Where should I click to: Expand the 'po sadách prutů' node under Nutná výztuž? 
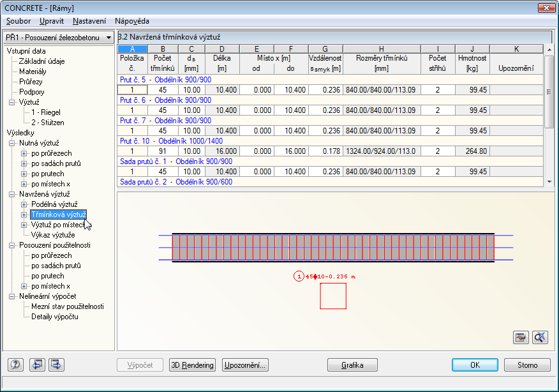(24, 163)
